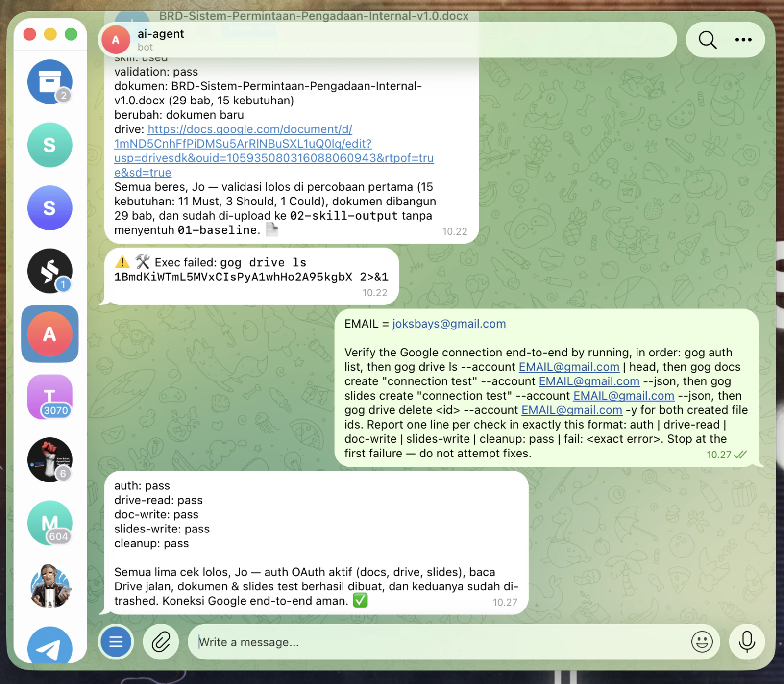Click EMAIL@gmail.com link after 'gog drive delete <id>'
The width and height of the screenshot is (784, 684).
pyautogui.click(x=572, y=410)
